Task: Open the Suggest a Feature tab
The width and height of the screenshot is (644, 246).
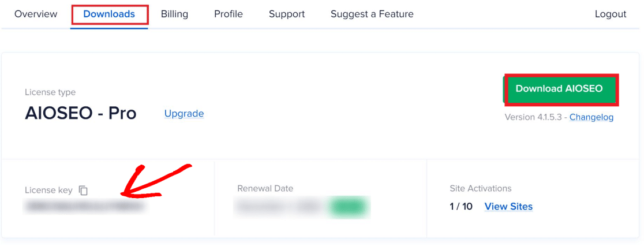Action: pyautogui.click(x=372, y=14)
